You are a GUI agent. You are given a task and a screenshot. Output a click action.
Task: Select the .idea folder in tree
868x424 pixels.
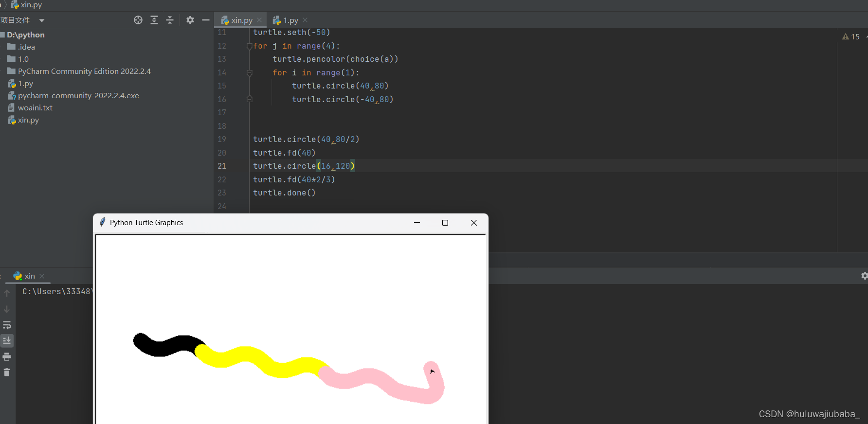[x=26, y=47]
